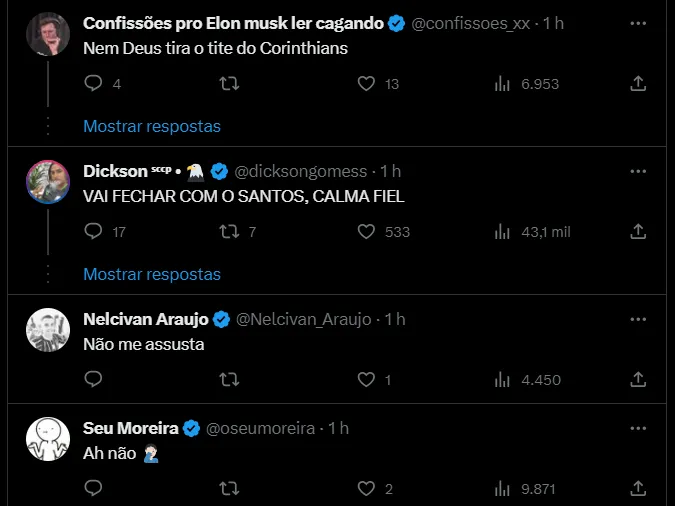The image size is (675, 506).
Task: Reply to Dickson's VAI FECHAR tweet
Action: pyautogui.click(x=93, y=232)
